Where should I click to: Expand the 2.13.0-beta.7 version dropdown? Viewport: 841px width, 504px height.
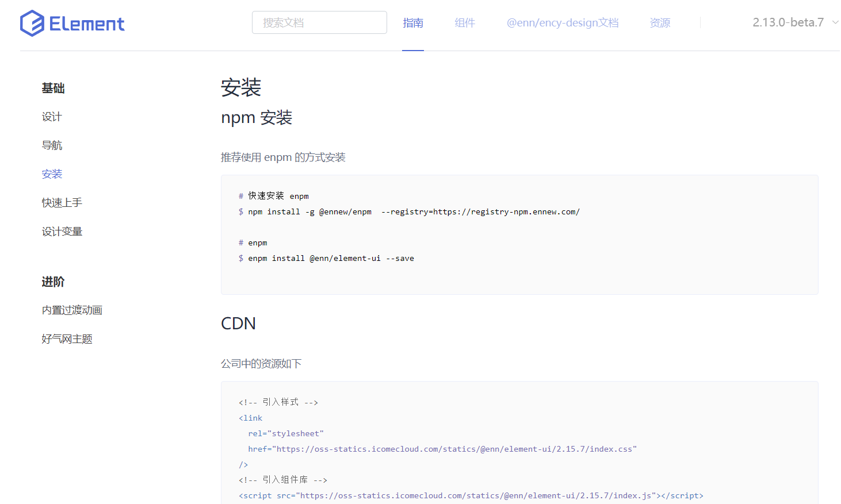(x=796, y=22)
